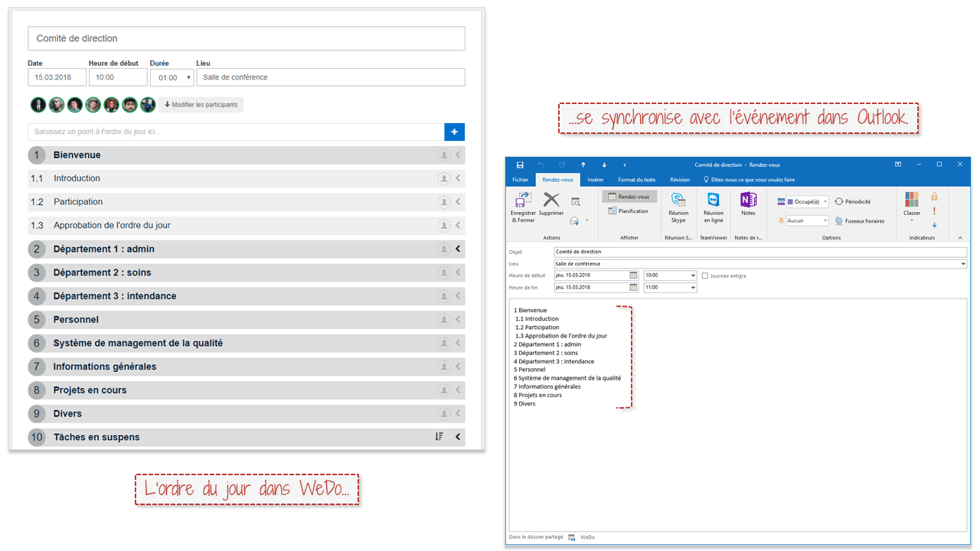Open calendar picker for Heure de fin date

point(633,288)
